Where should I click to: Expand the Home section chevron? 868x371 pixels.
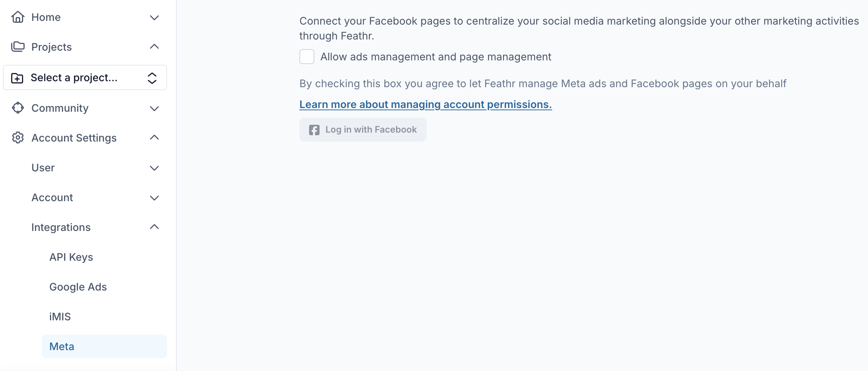[x=154, y=18]
